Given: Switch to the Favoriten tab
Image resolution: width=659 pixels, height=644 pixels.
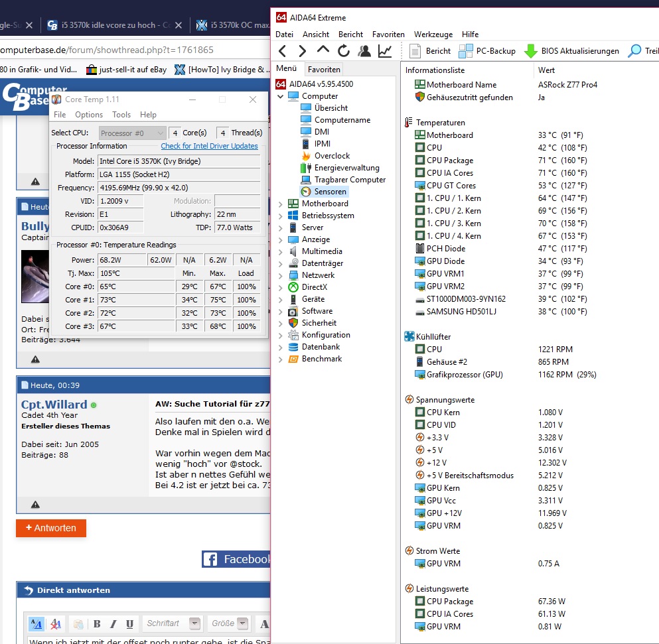Looking at the screenshot, I should tap(324, 70).
